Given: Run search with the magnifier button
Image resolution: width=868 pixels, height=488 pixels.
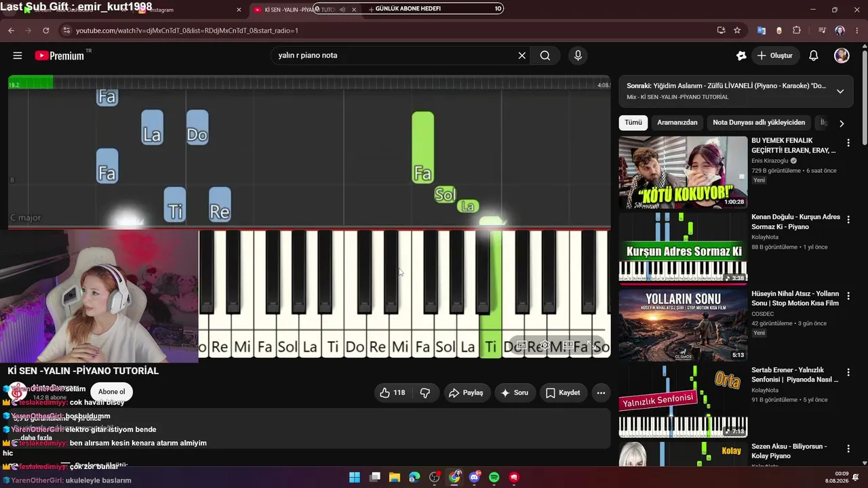Looking at the screenshot, I should (x=545, y=56).
